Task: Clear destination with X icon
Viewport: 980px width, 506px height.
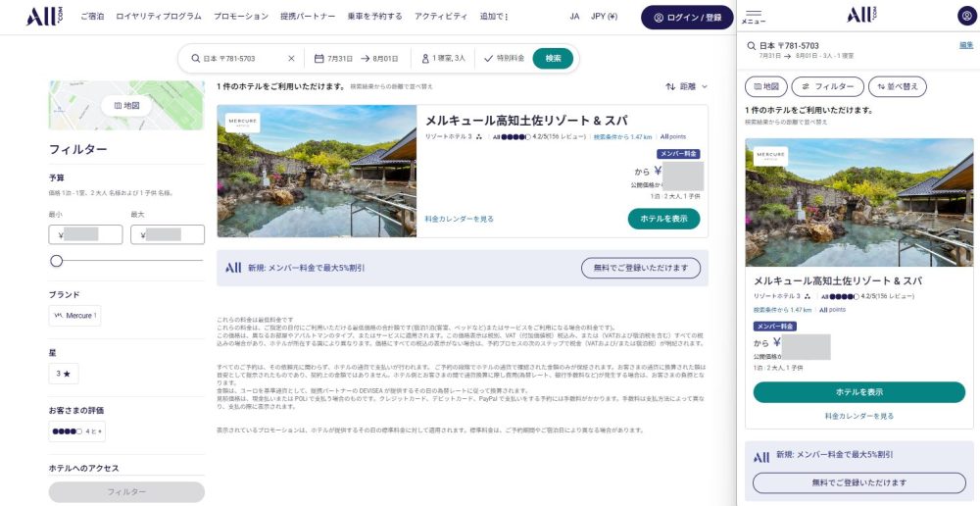Action: (291, 58)
